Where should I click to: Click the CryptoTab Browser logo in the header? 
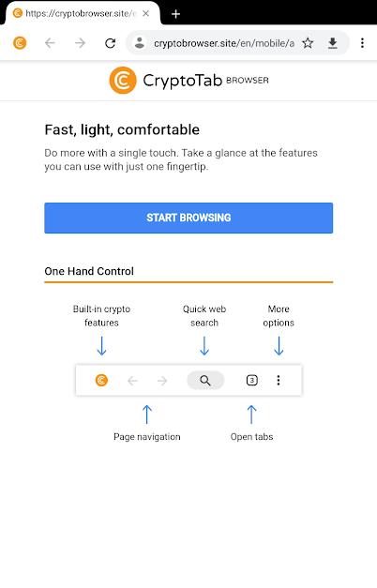188,81
